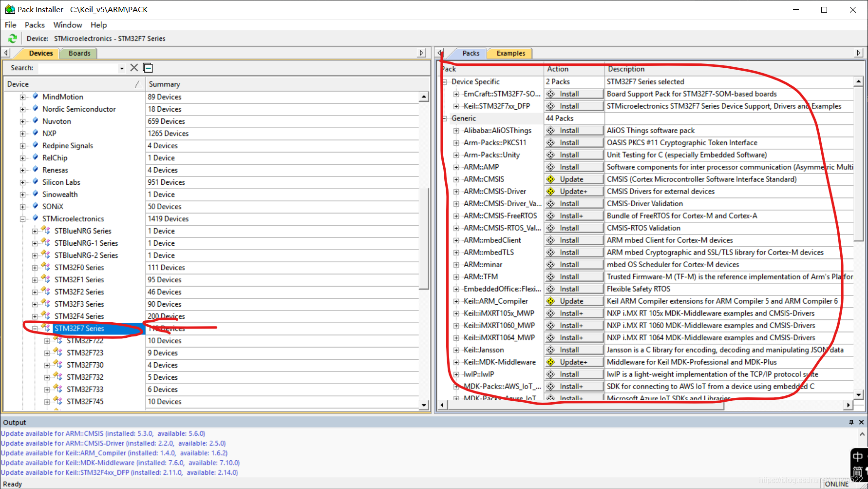Viewport: 868px width, 489px height.
Task: Update the Keil::ARM_Compiler pack
Action: (x=574, y=301)
